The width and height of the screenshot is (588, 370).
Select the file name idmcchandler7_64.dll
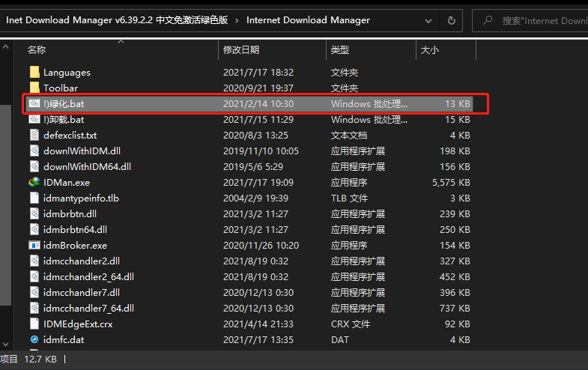(x=88, y=309)
